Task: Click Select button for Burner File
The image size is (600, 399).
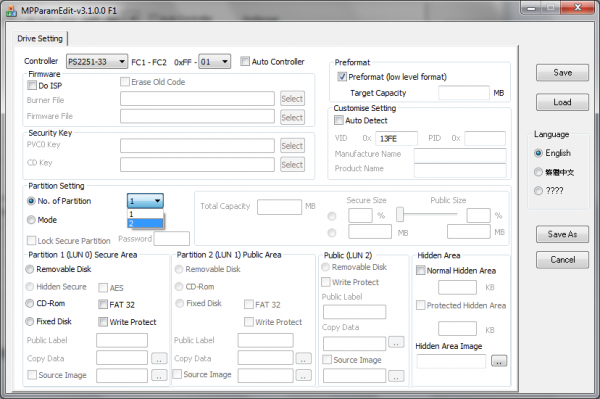Action: point(292,99)
